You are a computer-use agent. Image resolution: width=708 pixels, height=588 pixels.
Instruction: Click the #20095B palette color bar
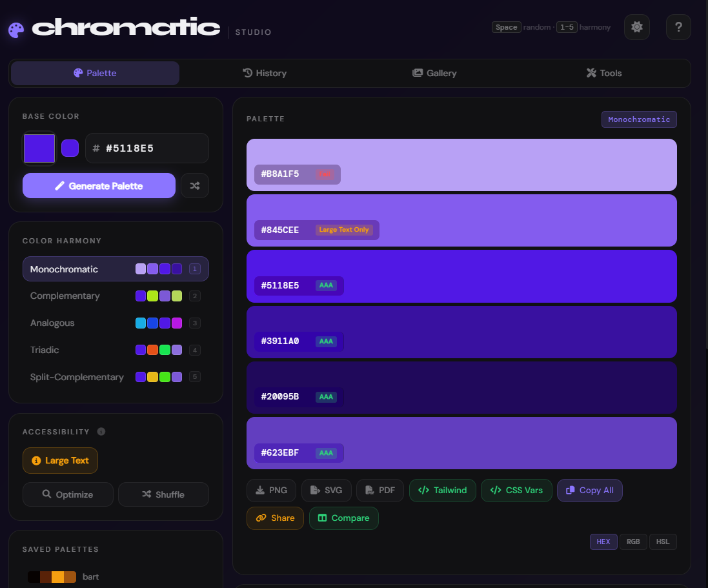[461, 387]
